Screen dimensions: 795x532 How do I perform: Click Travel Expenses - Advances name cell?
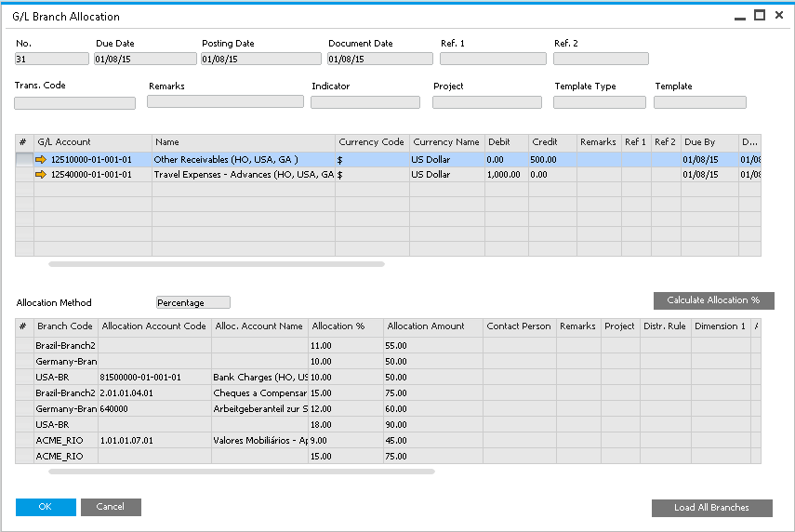click(244, 175)
